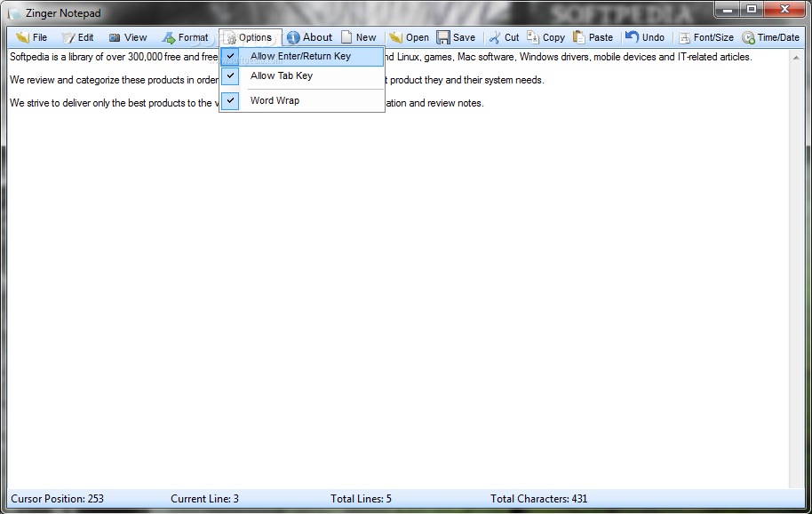Open the Edit menu
The width and height of the screenshot is (812, 514).
(x=77, y=37)
